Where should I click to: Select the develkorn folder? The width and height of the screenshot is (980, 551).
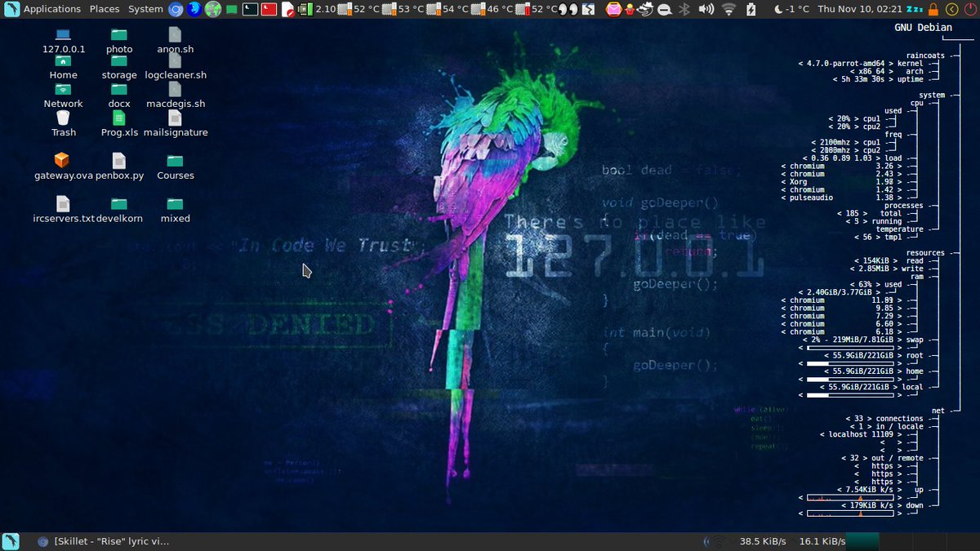[119, 211]
